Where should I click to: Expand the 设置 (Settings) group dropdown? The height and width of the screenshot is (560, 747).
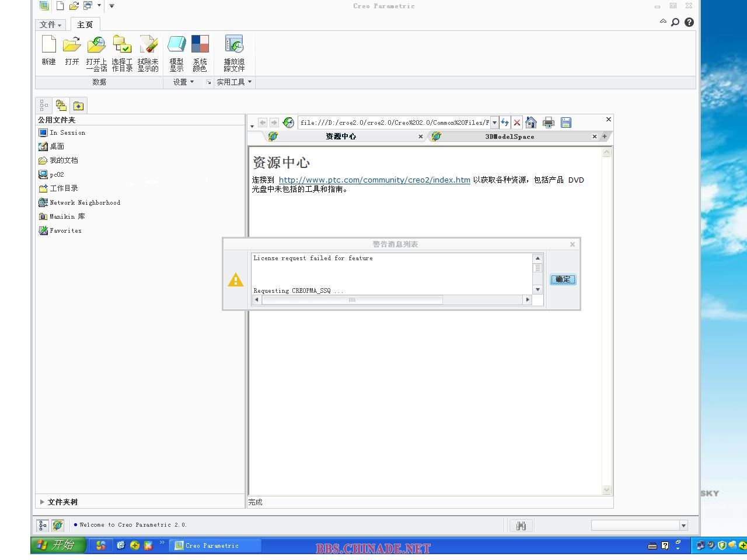click(183, 82)
